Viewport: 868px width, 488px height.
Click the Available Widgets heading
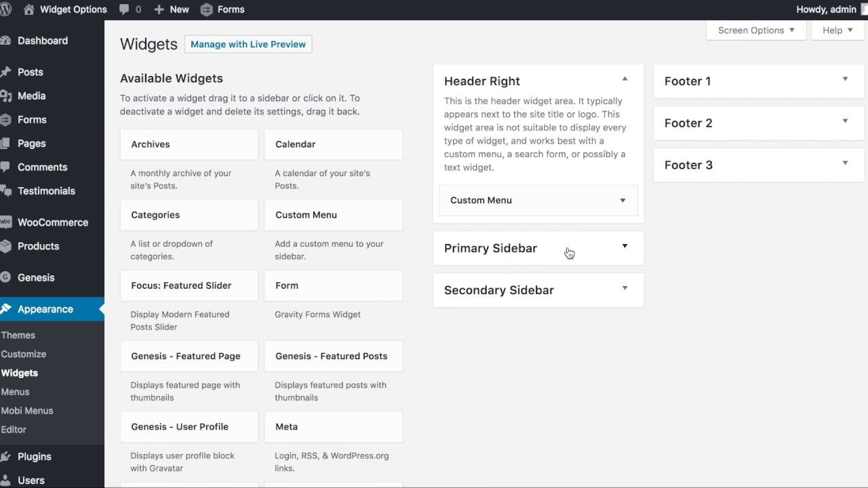pyautogui.click(x=172, y=79)
